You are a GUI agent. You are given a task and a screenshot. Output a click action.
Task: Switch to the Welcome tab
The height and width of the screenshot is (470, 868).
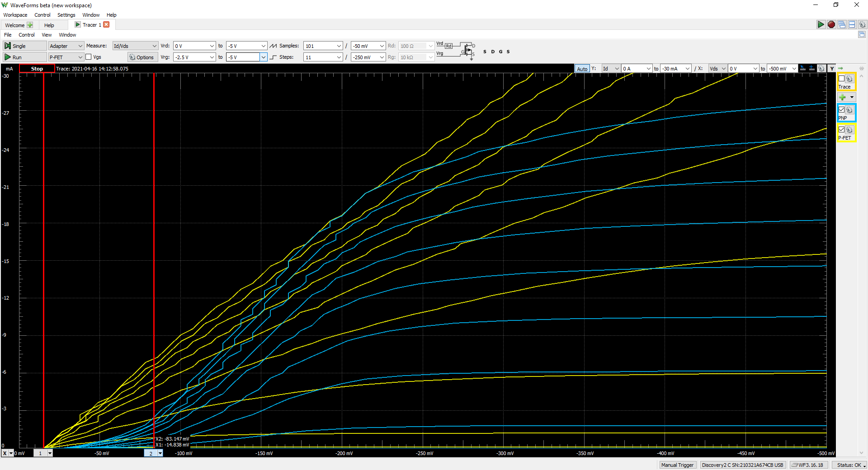[x=19, y=25]
